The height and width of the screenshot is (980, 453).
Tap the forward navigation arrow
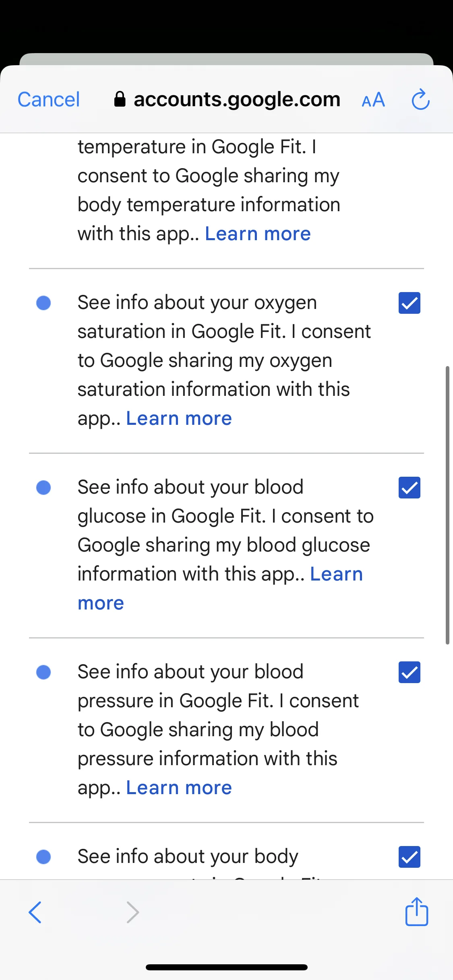[x=132, y=912]
